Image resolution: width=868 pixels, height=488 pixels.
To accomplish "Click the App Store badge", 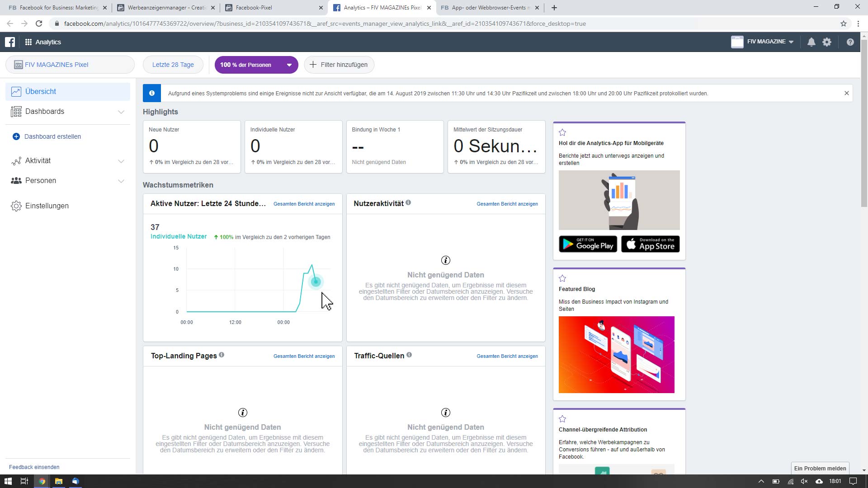I will [x=651, y=244].
